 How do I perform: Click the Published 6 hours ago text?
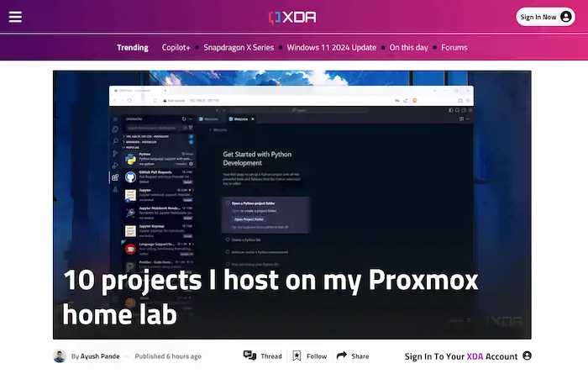168,356
